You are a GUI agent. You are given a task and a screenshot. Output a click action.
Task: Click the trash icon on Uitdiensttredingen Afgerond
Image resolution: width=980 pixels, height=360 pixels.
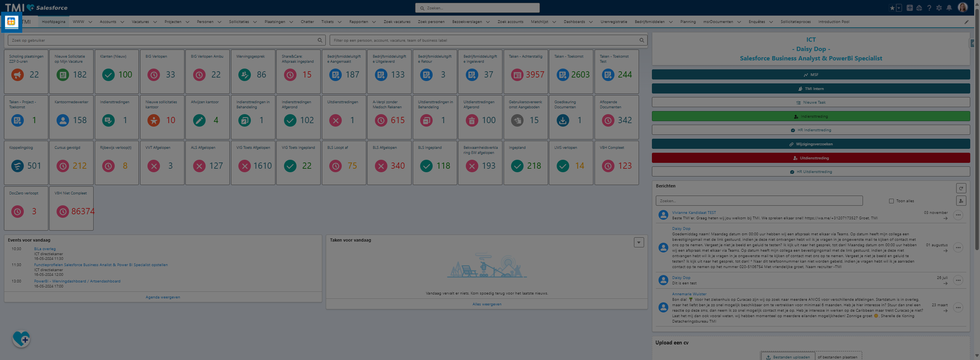[x=472, y=120]
